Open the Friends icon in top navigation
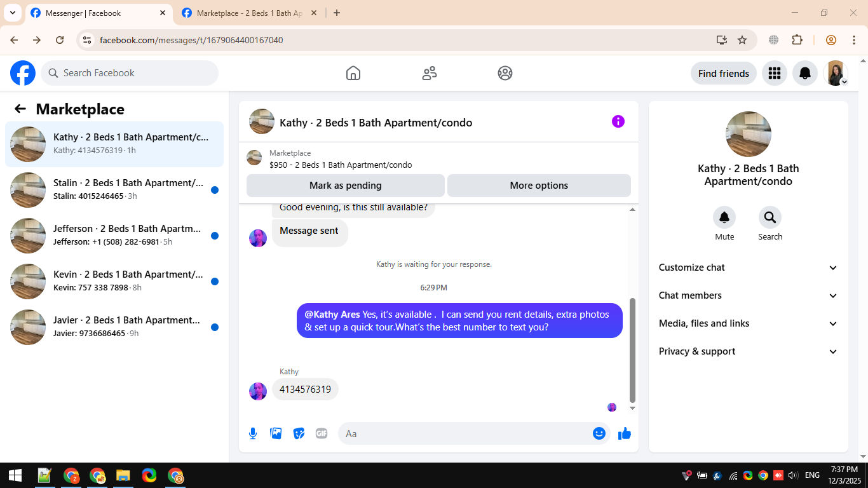868x488 pixels. point(430,73)
